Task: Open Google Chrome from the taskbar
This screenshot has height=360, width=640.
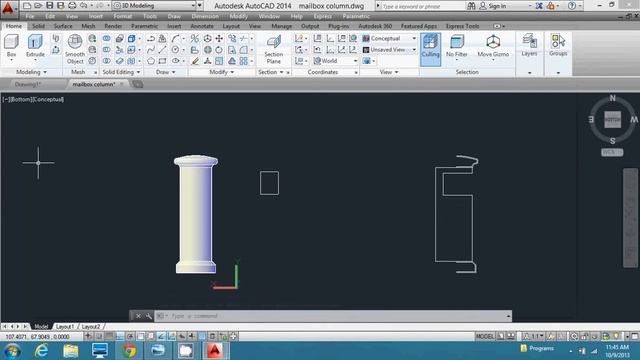Action: point(129,351)
